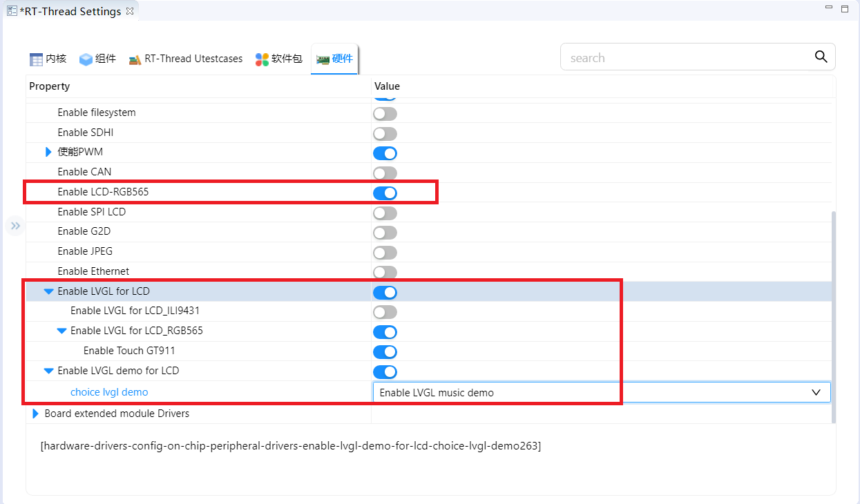Click the RT-Thread Utestcases tab icon
Screen dimensions: 860x504
(135, 59)
